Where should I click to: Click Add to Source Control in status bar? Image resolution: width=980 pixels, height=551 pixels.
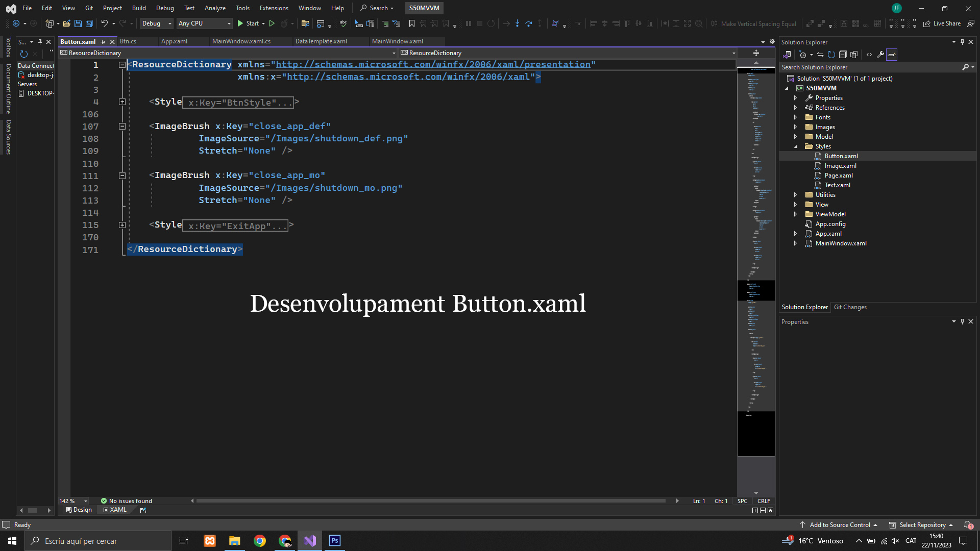tap(840, 525)
